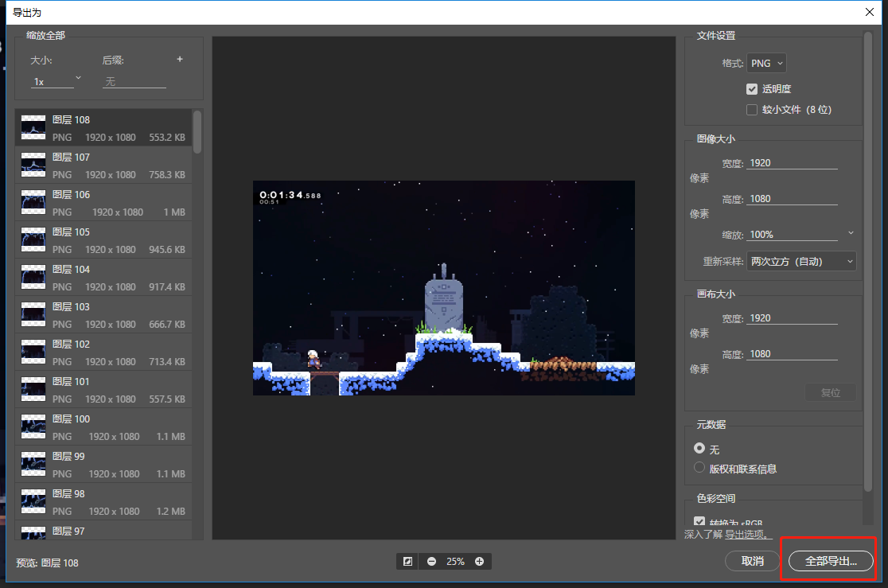The width and height of the screenshot is (888, 588).
Task: Select the 图层 104 thumbnail
Action: pos(33,277)
